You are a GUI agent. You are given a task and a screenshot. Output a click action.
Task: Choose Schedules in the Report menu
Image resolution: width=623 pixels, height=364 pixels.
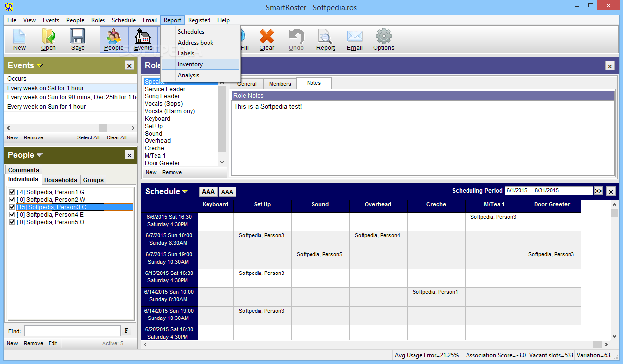[201, 32]
